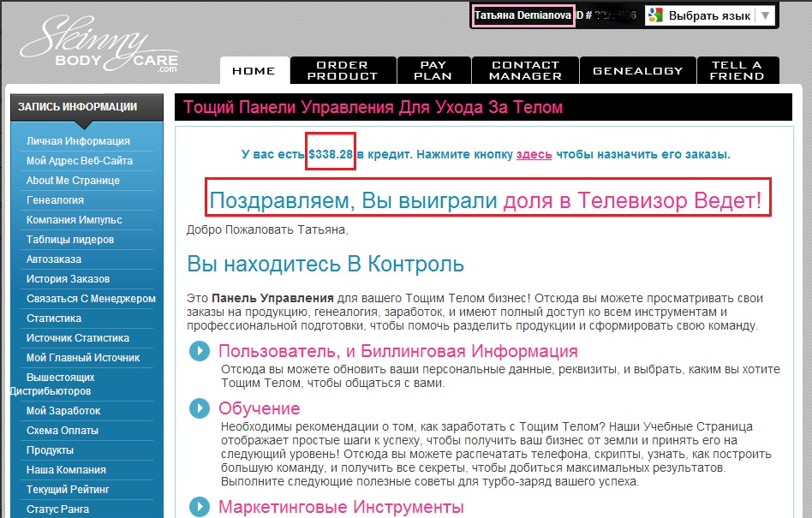This screenshot has height=518, width=812.
Task: Click the Google Translate icon
Action: (x=655, y=15)
